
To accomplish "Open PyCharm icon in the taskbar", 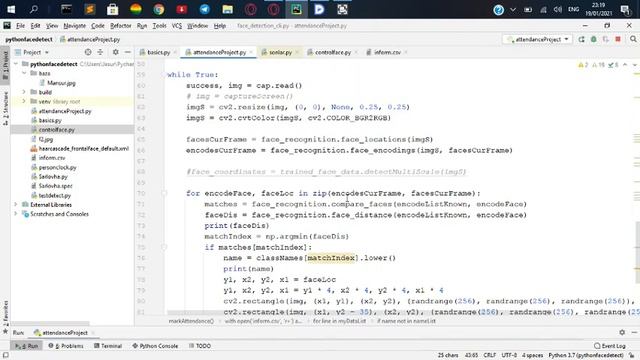I will [x=296, y=9].
